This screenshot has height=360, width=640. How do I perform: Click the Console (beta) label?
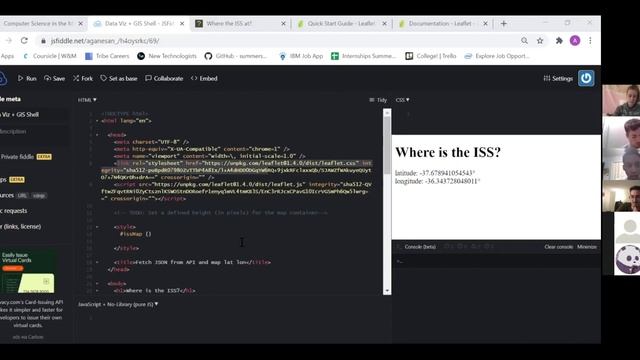(x=420, y=247)
